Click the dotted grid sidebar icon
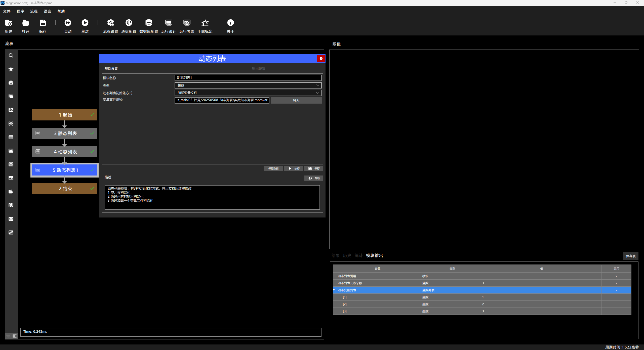This screenshot has width=644, height=350. (11, 137)
